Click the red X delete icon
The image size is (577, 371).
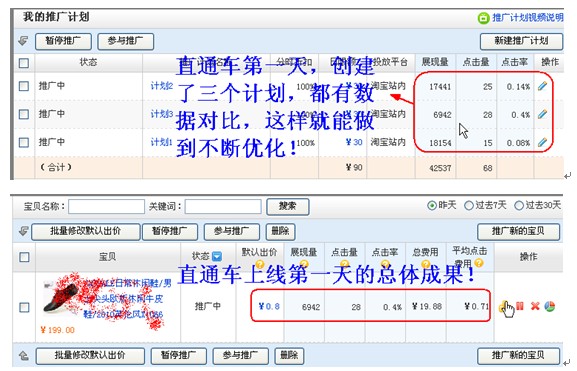pos(535,306)
